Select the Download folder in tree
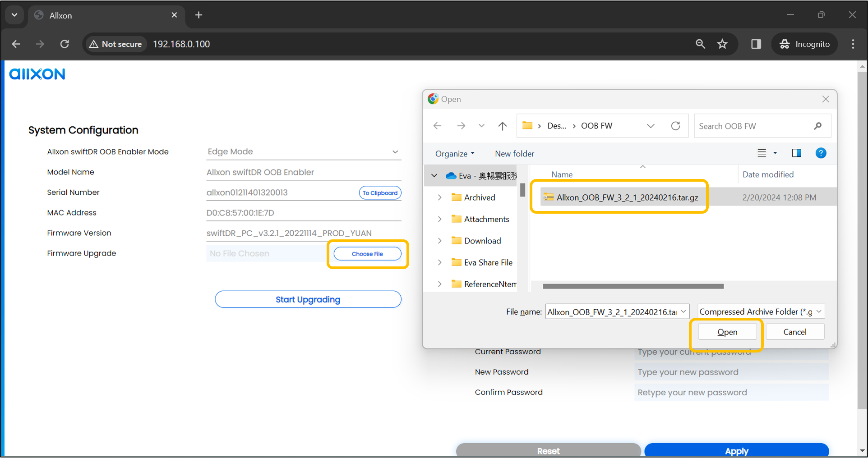 476,241
